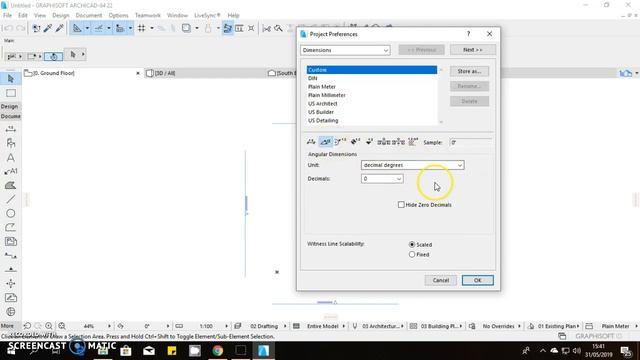Open the Door/Window Dimensions settings icon

384,142
